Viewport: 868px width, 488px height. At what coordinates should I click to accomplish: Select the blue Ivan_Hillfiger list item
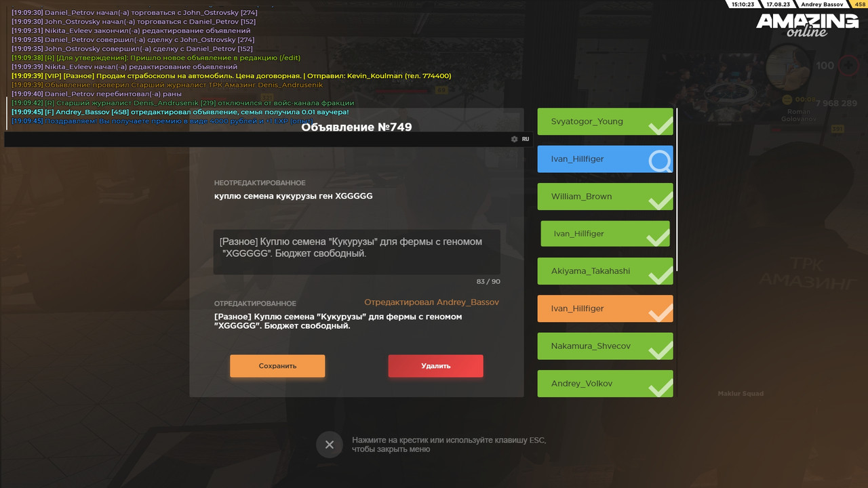click(605, 159)
